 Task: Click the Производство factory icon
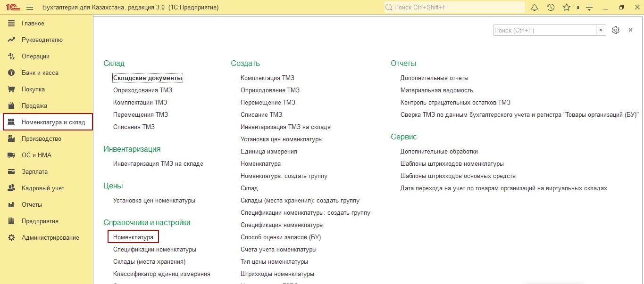12,139
